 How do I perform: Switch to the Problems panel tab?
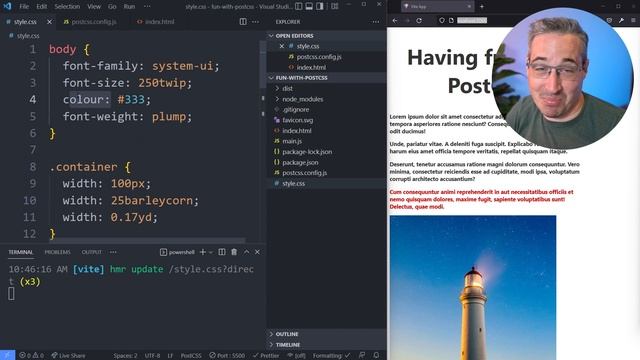pos(57,252)
